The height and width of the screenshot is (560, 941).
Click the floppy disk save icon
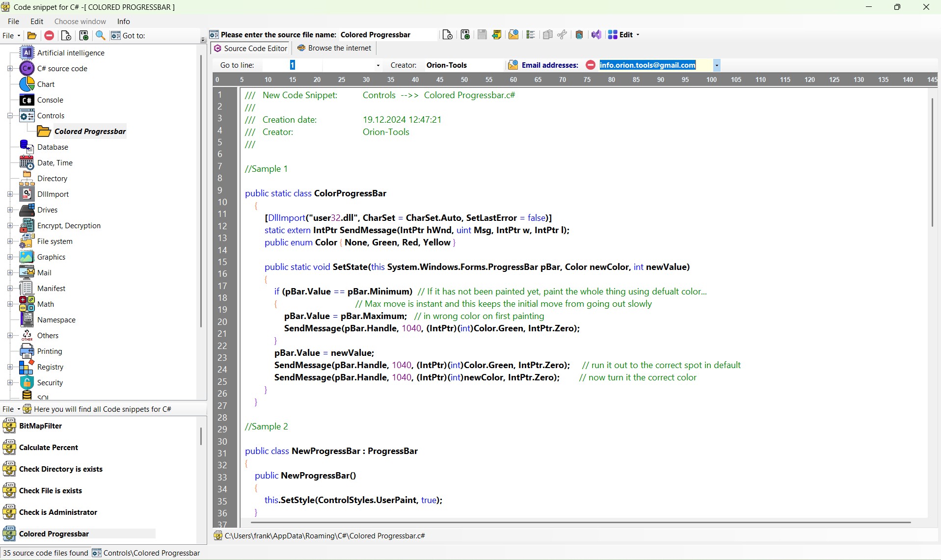(482, 34)
